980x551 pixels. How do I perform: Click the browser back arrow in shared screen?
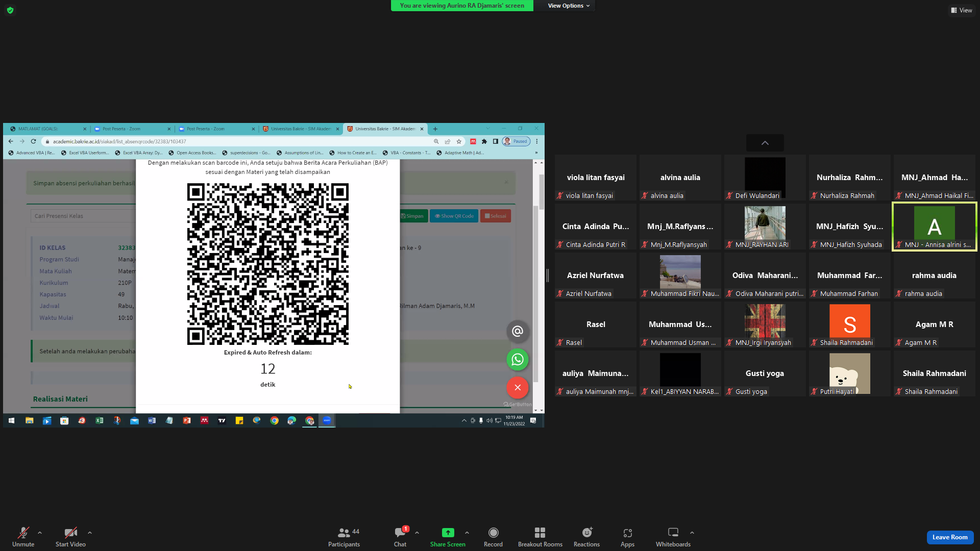(11, 141)
